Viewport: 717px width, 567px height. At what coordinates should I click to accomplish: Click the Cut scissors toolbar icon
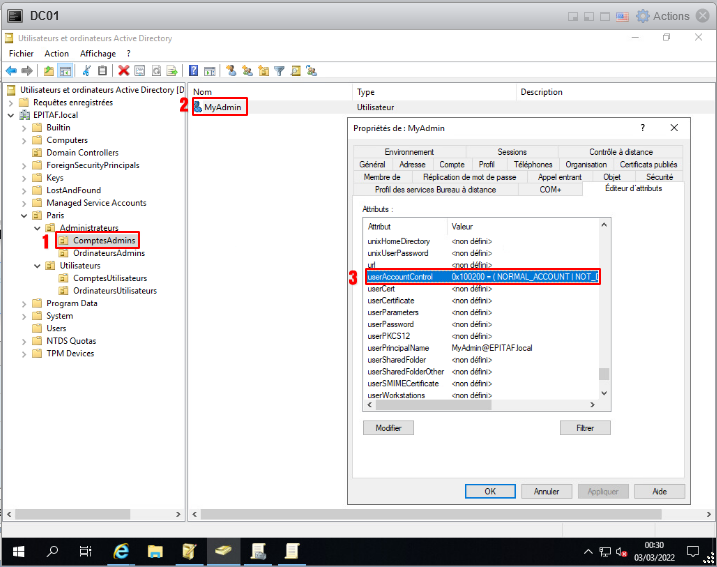click(87, 71)
